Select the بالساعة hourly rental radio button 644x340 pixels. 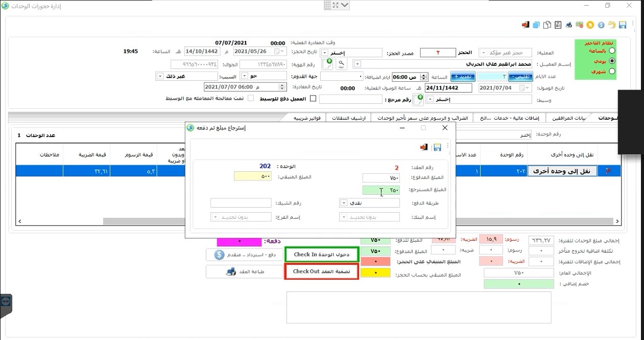pyautogui.click(x=612, y=51)
